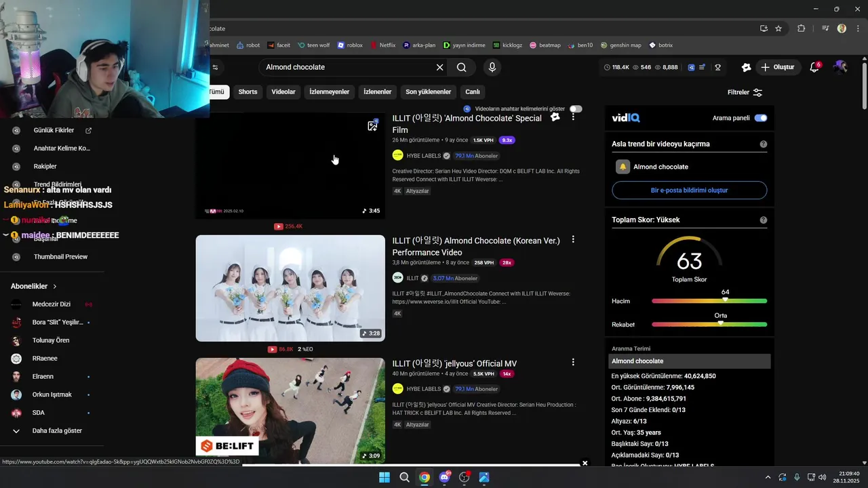Click the help icon beside Toplam Skor
The image size is (868, 488).
[x=764, y=220]
